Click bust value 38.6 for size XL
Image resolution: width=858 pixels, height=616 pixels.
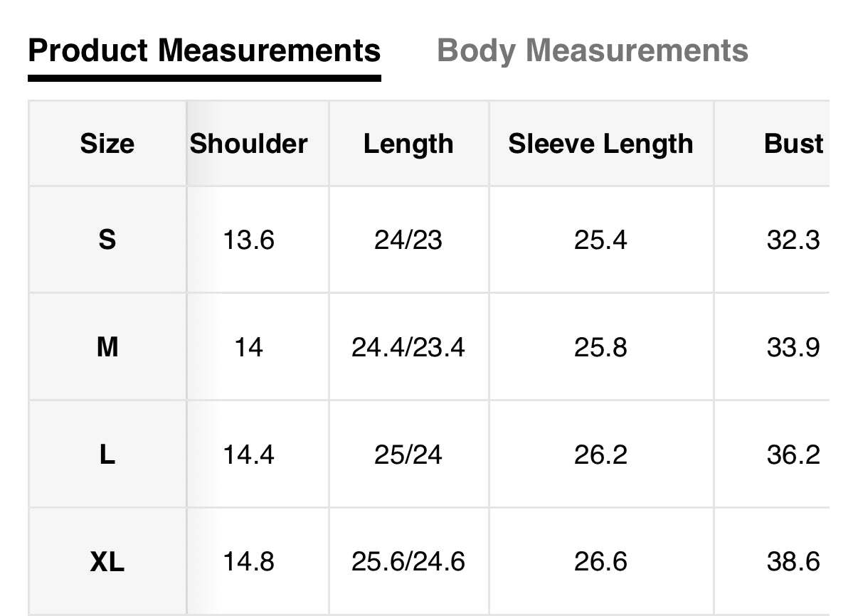pos(793,562)
